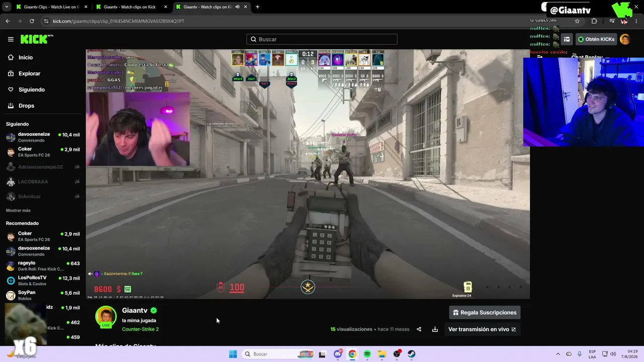This screenshot has width=644, height=362.
Task: Close the active Giaantv clip tab
Action: tap(246, 7)
